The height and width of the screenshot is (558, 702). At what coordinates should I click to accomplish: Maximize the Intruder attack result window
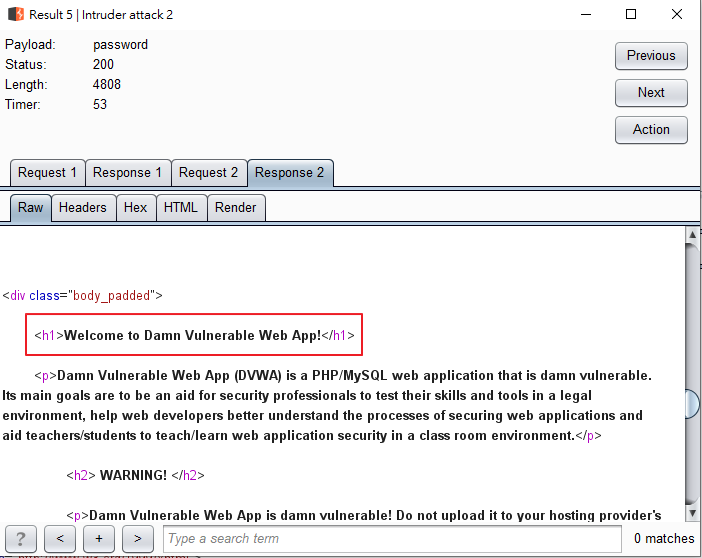[x=631, y=14]
